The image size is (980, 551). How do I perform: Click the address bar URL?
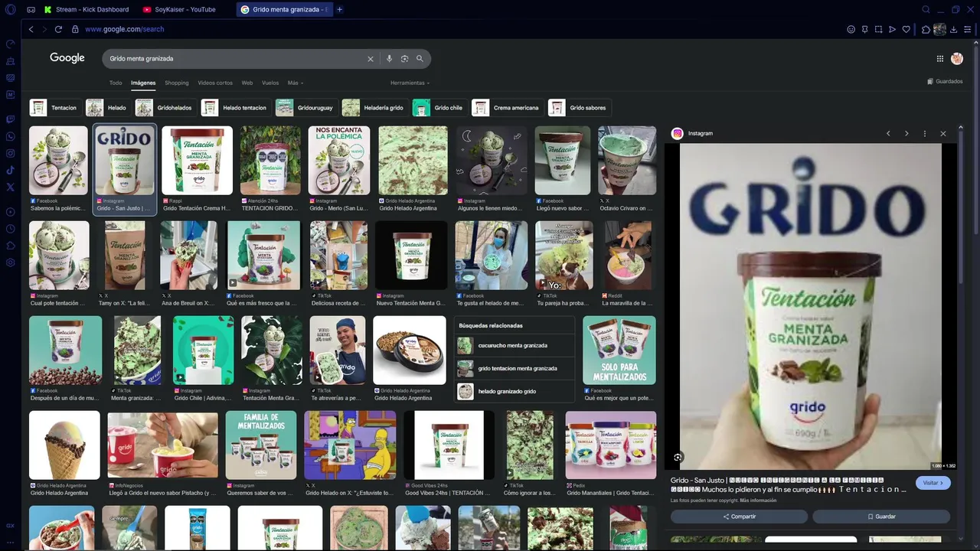pos(124,29)
